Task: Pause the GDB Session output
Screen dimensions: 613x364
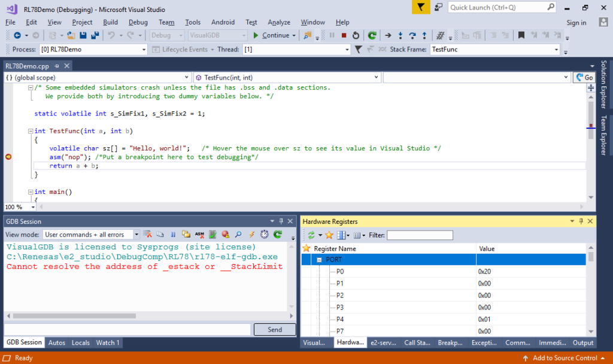Action: click(172, 235)
